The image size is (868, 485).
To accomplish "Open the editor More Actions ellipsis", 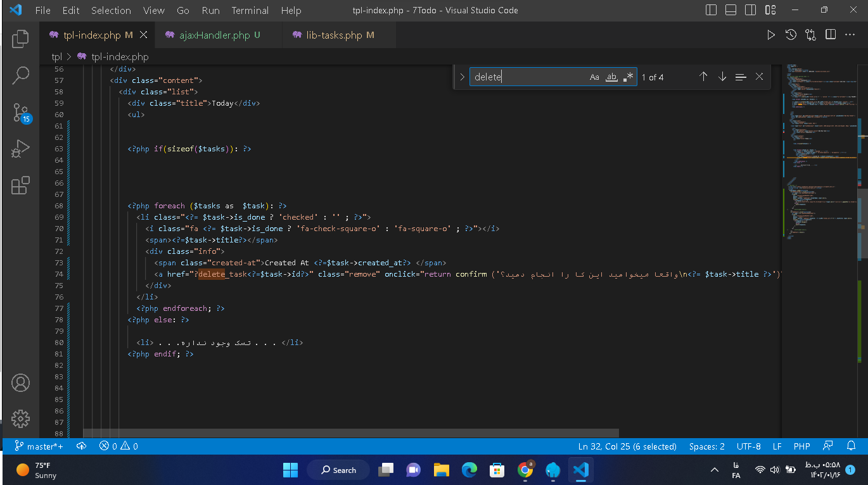I will tap(850, 35).
